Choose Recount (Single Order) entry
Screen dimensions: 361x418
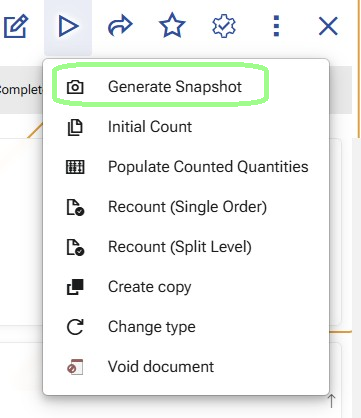click(186, 207)
